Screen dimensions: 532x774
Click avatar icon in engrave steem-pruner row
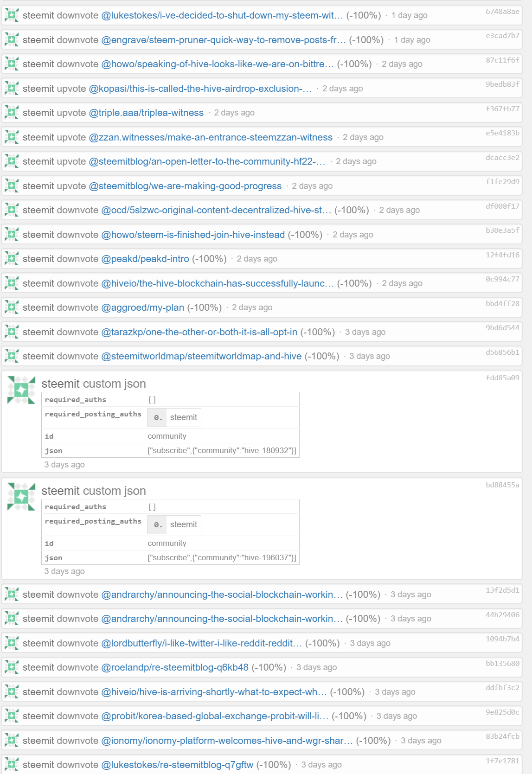(x=12, y=40)
